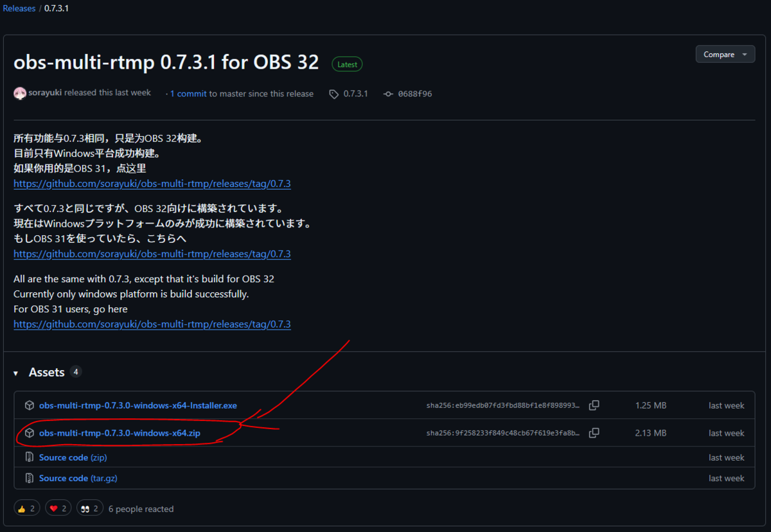Download obs-multi-rtmp-0.7.3.0-windows-x64.zip
This screenshot has width=771, height=532.
click(120, 433)
